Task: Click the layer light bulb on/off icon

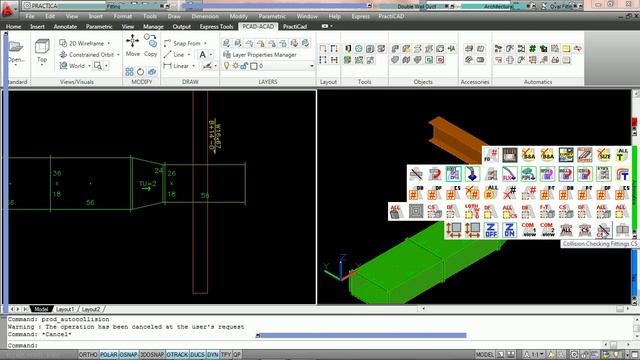Action: click(x=227, y=65)
